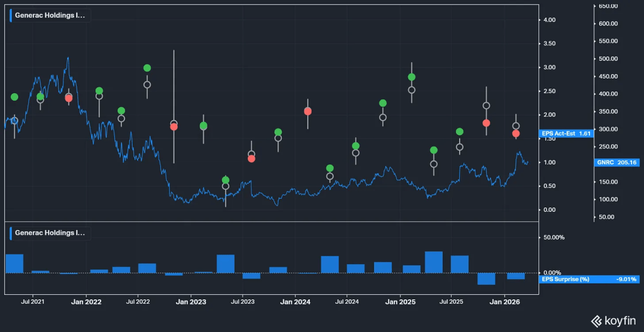The width and height of the screenshot is (644, 332).
Task: Select the Generac Holdings legend in the main chart
Action: (49, 15)
